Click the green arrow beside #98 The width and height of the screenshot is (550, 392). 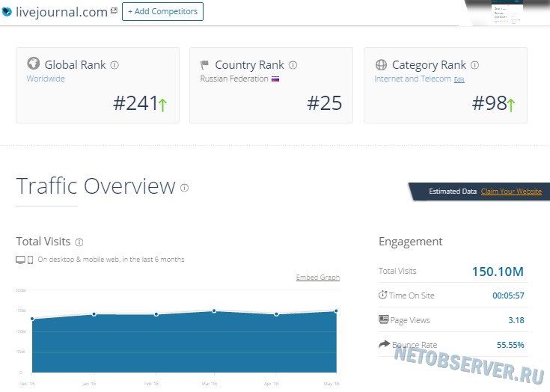click(x=510, y=105)
